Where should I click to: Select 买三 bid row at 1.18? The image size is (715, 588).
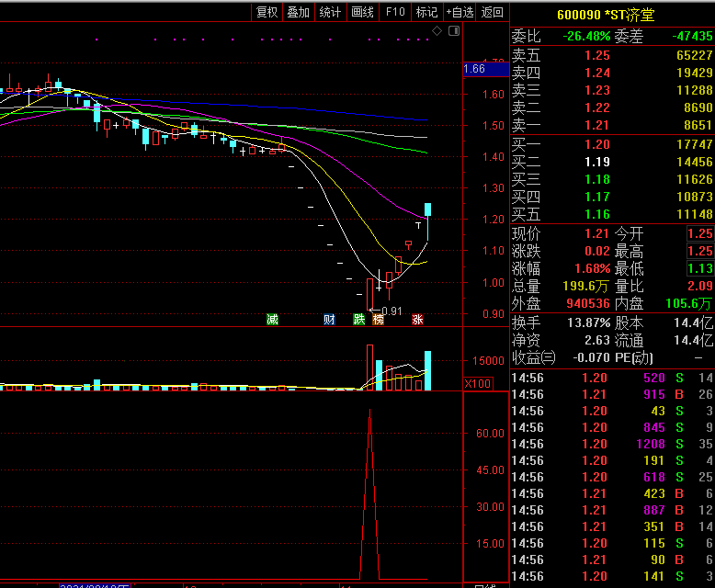pos(612,179)
